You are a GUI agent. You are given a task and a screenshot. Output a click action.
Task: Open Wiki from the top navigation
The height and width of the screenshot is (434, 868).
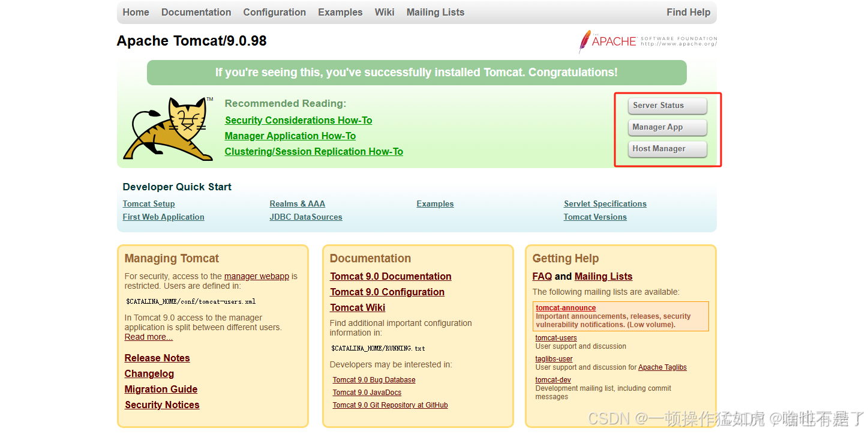(x=385, y=12)
